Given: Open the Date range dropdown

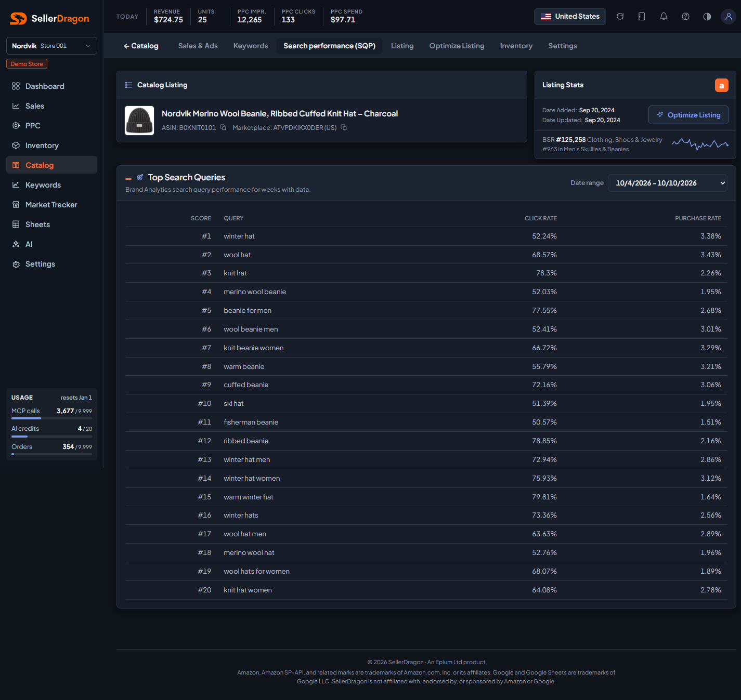Looking at the screenshot, I should (x=668, y=183).
